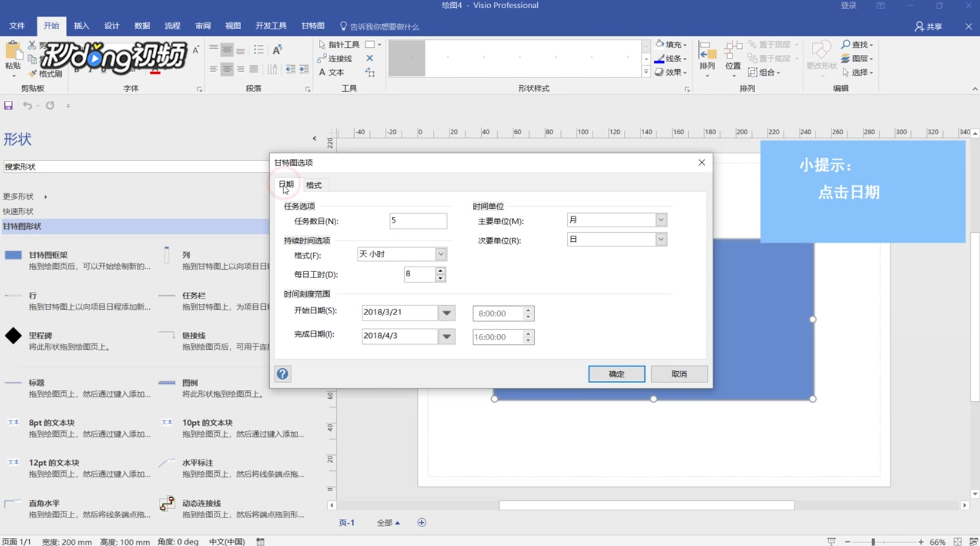Click the Paste clipboard icon
Screen dimensions: 980x546
13,52
